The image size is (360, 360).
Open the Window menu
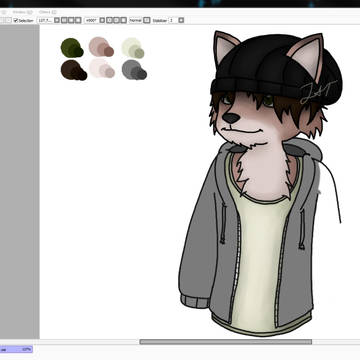click(23, 12)
